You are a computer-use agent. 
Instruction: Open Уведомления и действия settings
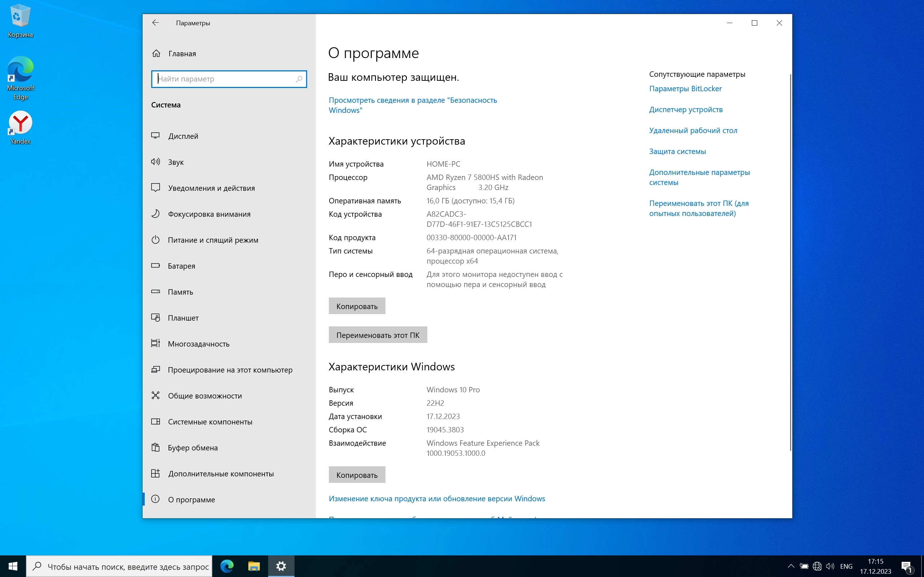pyautogui.click(x=211, y=188)
